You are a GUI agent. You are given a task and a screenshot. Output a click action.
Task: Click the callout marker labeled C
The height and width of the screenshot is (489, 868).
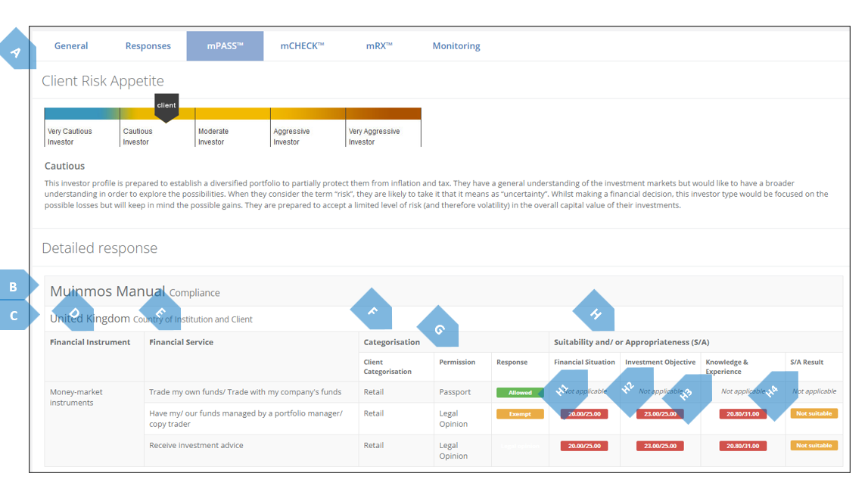click(x=15, y=316)
